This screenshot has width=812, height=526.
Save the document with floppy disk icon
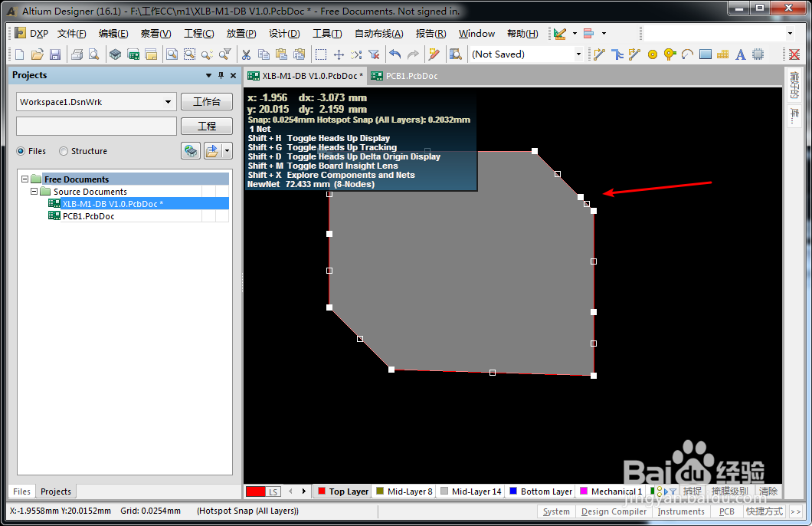[x=55, y=54]
